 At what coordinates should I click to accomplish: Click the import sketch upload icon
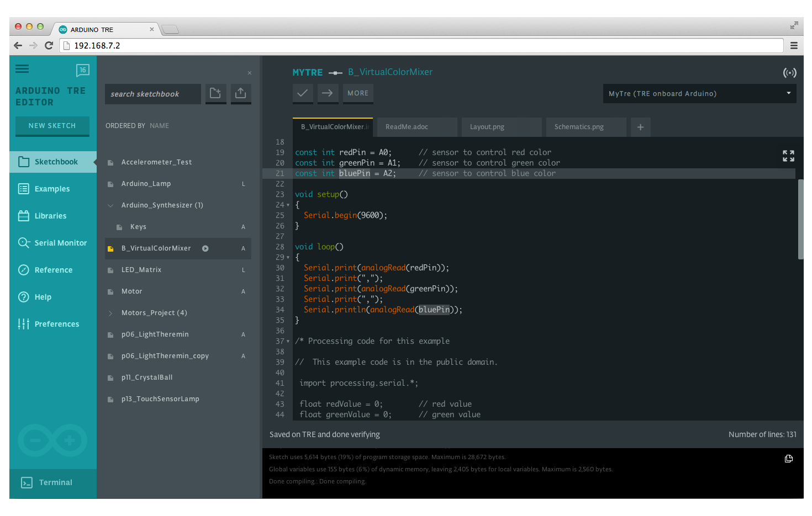pos(241,93)
